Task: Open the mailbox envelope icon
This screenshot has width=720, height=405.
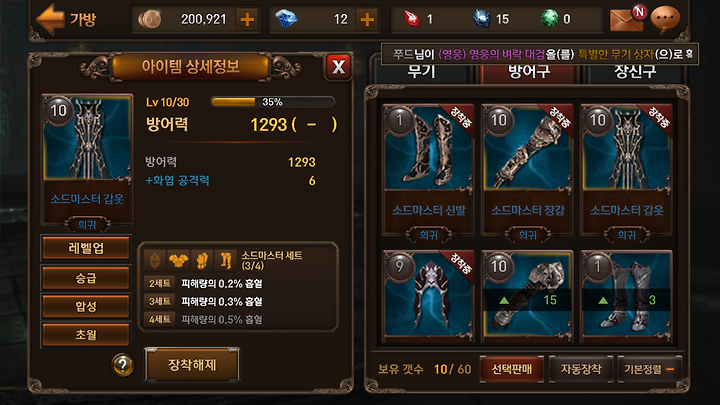Action: [626, 20]
